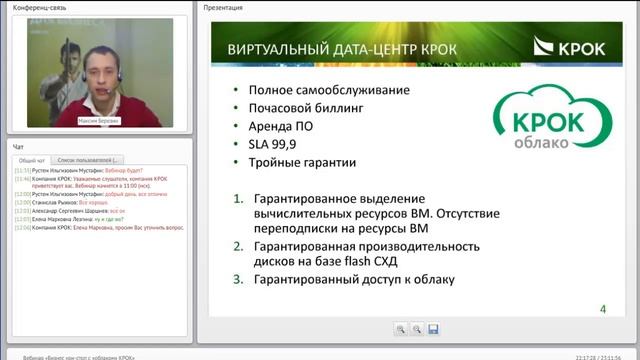
Task: Click slide page number 4
Action: pyautogui.click(x=602, y=309)
